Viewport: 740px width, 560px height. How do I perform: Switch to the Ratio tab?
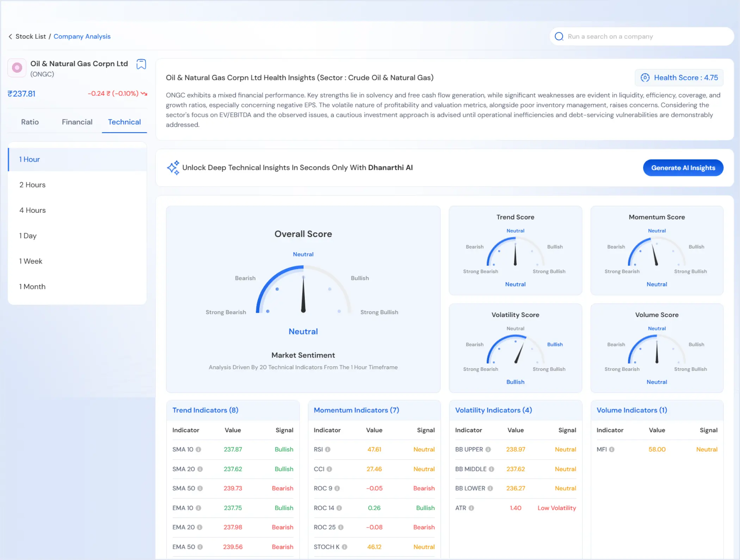coord(30,122)
